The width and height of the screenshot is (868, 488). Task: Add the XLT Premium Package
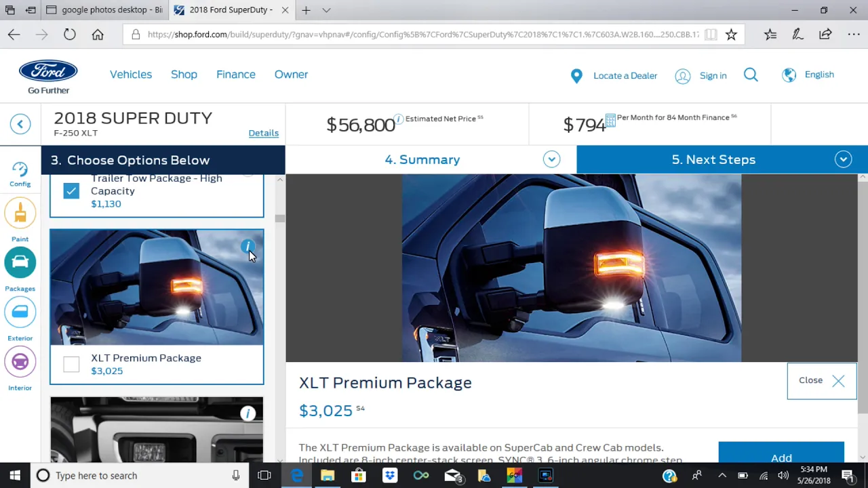[781, 453]
